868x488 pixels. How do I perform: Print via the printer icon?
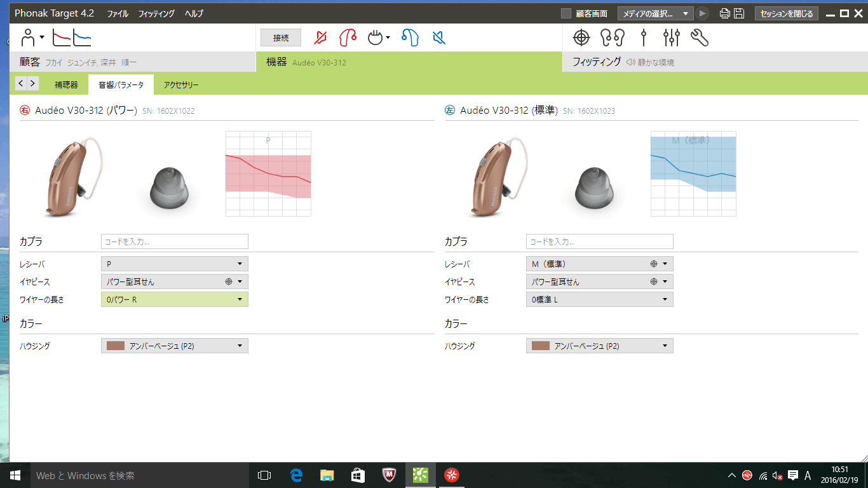(725, 13)
